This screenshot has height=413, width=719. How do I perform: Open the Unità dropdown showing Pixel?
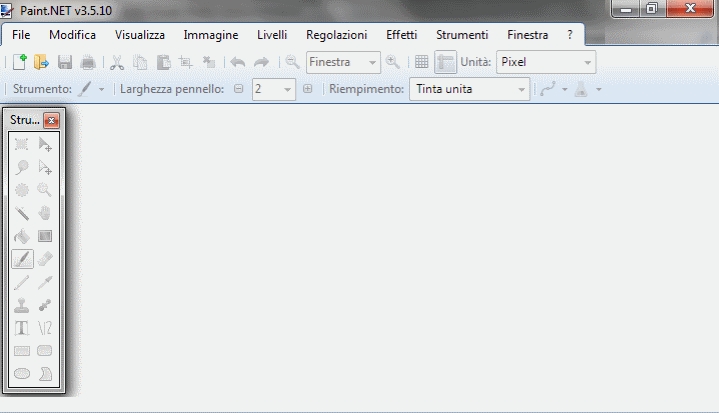546,62
